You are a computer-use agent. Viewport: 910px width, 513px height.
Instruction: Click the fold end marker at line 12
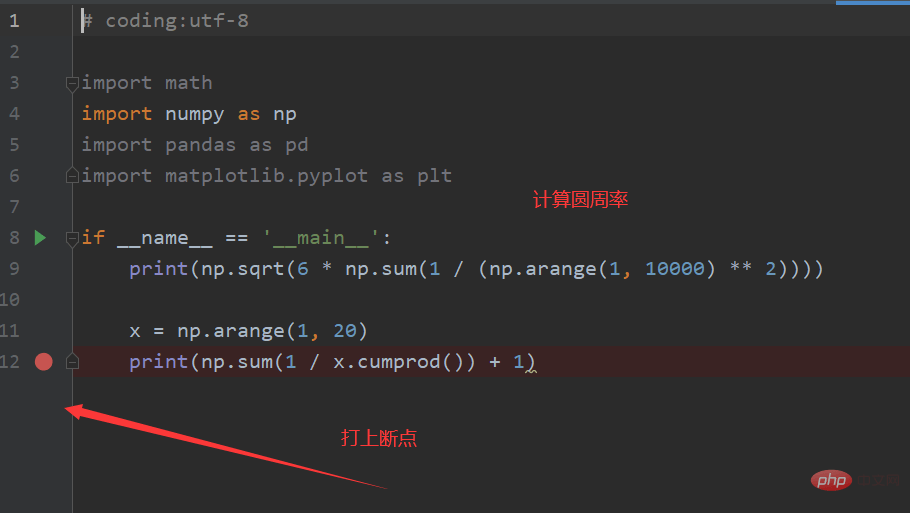[x=72, y=361]
